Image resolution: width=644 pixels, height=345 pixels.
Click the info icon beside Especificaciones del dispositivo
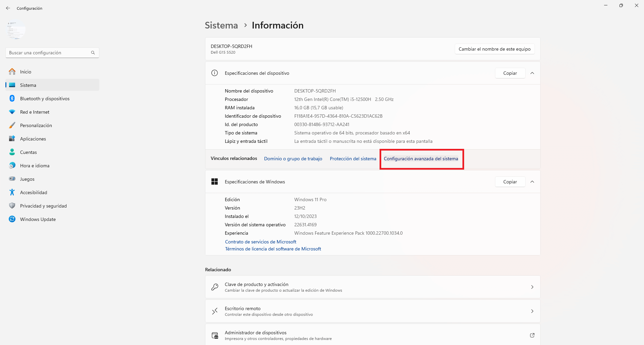214,73
